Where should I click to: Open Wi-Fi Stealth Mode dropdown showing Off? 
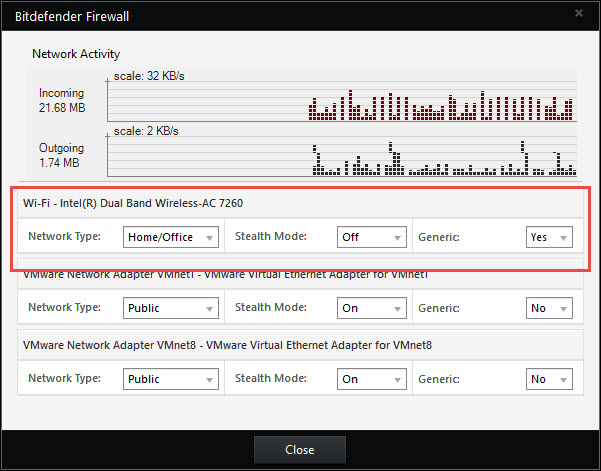(372, 237)
